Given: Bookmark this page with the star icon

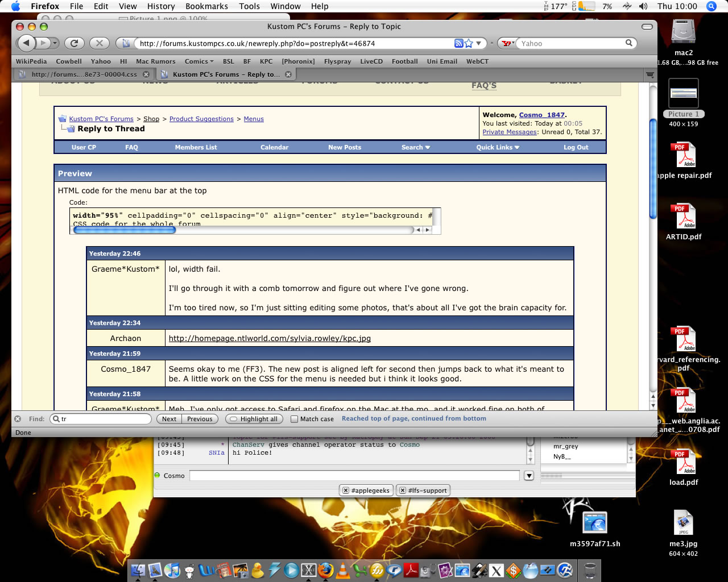Looking at the screenshot, I should coord(469,43).
